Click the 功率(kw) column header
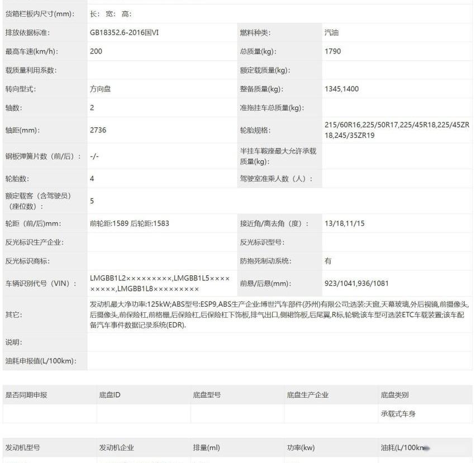The image size is (476, 463). 301,447
